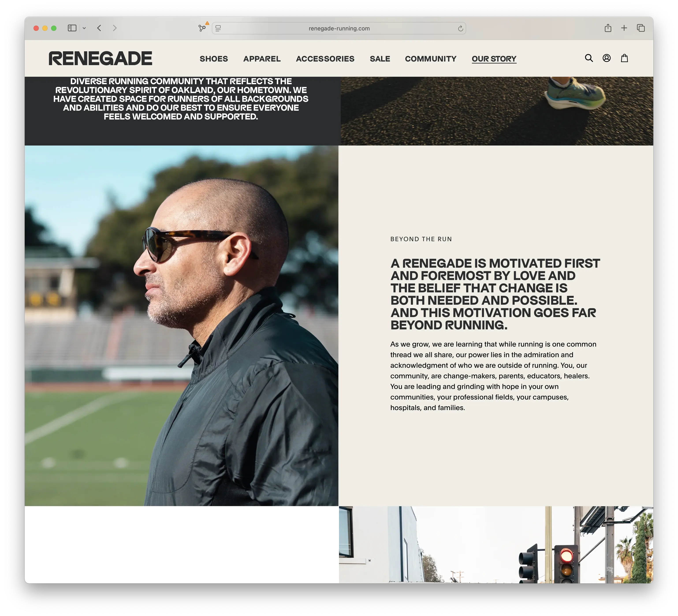The image size is (678, 616).
Task: Click the Safari share icon
Action: click(x=608, y=28)
